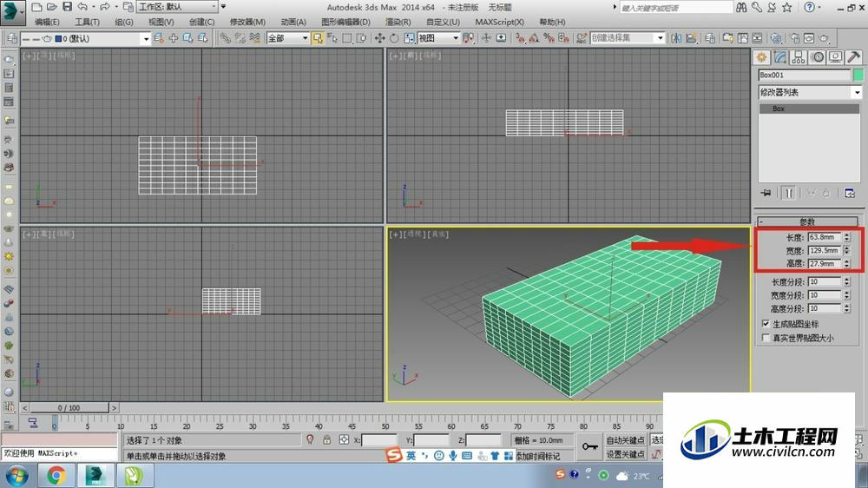Open the 渲染(R) menu
Viewport: 868px width, 488px height.
[398, 23]
